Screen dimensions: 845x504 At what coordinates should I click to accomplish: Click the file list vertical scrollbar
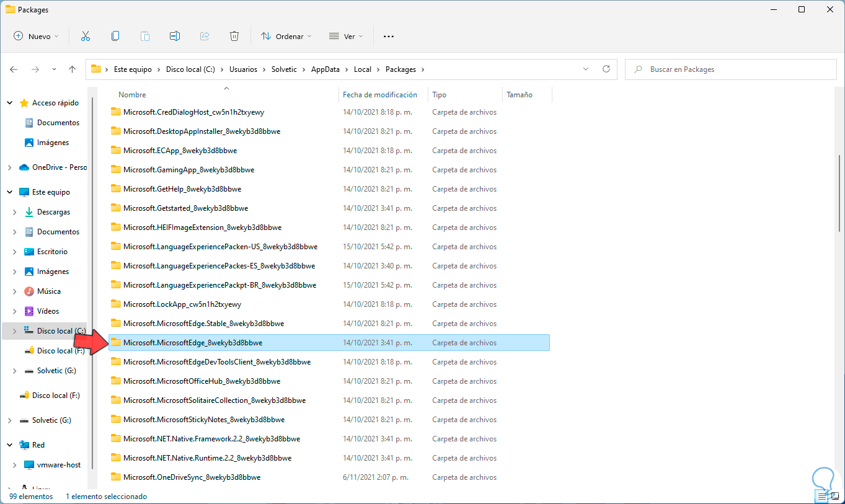coord(840,192)
